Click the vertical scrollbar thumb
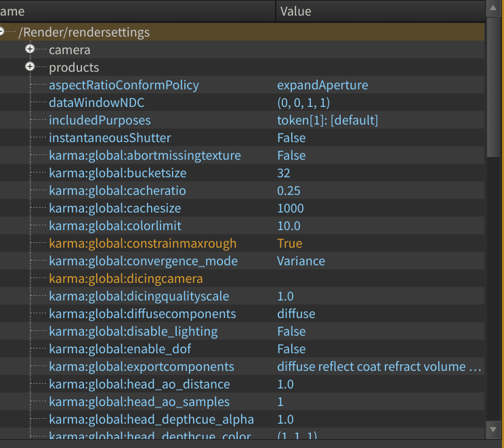 [493, 87]
